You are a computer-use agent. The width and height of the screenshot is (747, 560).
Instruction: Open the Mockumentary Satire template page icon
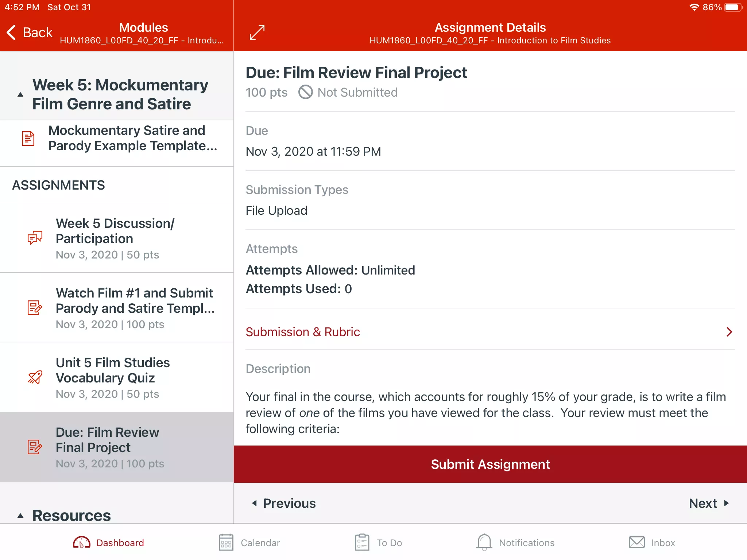coord(28,138)
